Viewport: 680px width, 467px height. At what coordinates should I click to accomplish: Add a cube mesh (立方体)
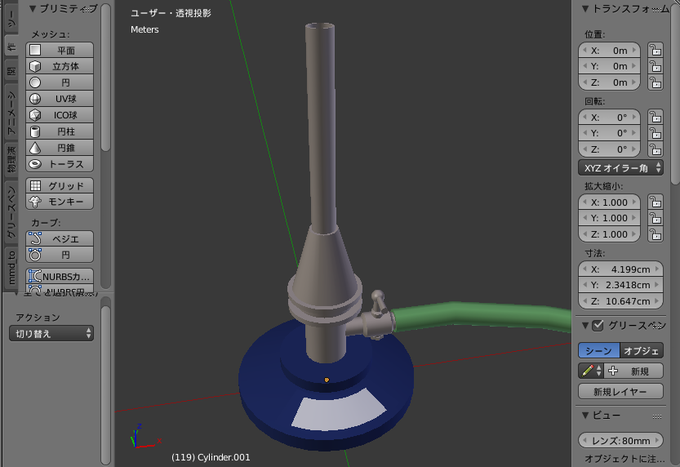click(59, 66)
